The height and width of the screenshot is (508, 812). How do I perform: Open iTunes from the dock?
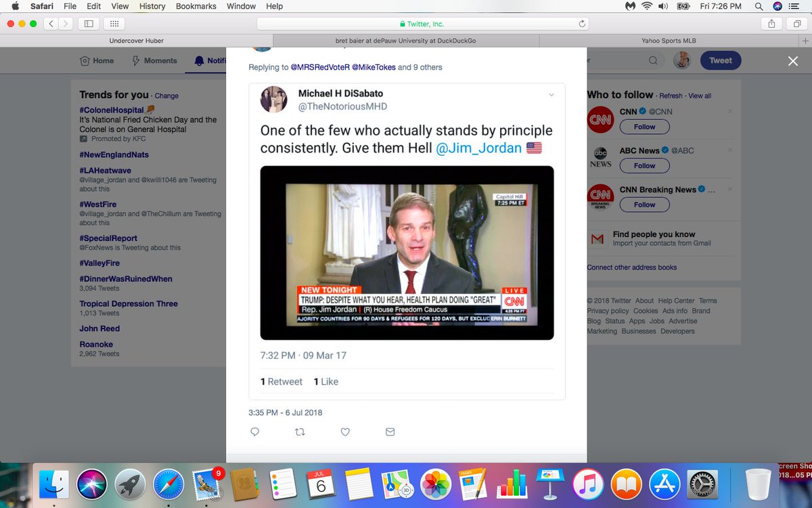coord(588,484)
